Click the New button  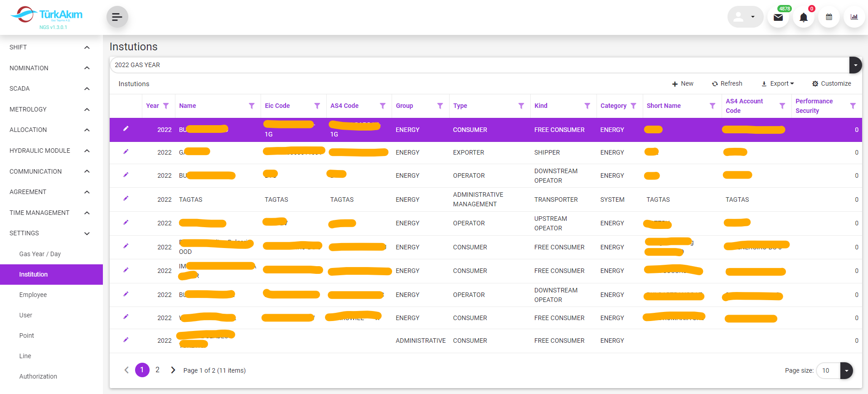point(683,84)
